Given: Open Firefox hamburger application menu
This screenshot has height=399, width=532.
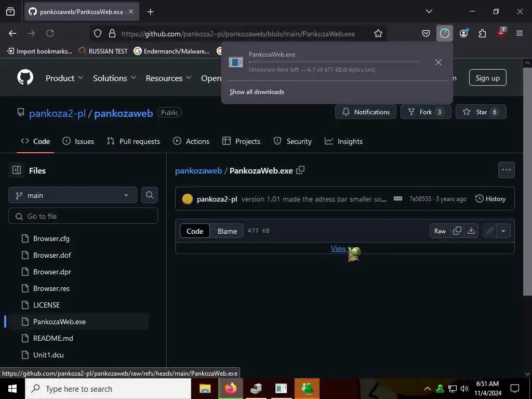Looking at the screenshot, I should point(520,33).
